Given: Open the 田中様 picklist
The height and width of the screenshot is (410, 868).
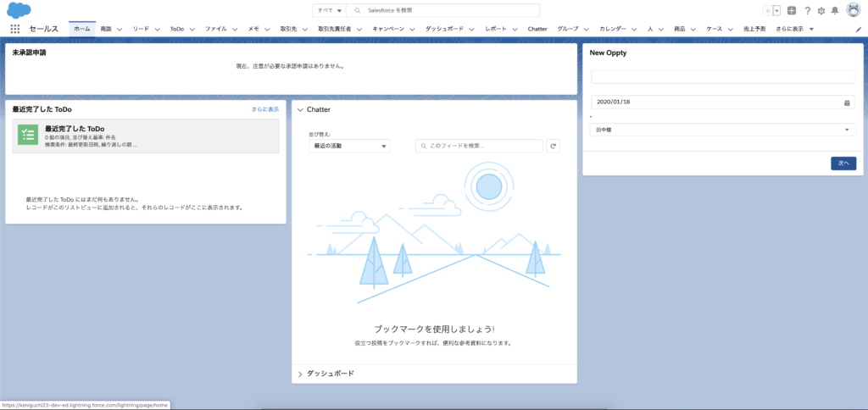Looking at the screenshot, I should [x=723, y=130].
